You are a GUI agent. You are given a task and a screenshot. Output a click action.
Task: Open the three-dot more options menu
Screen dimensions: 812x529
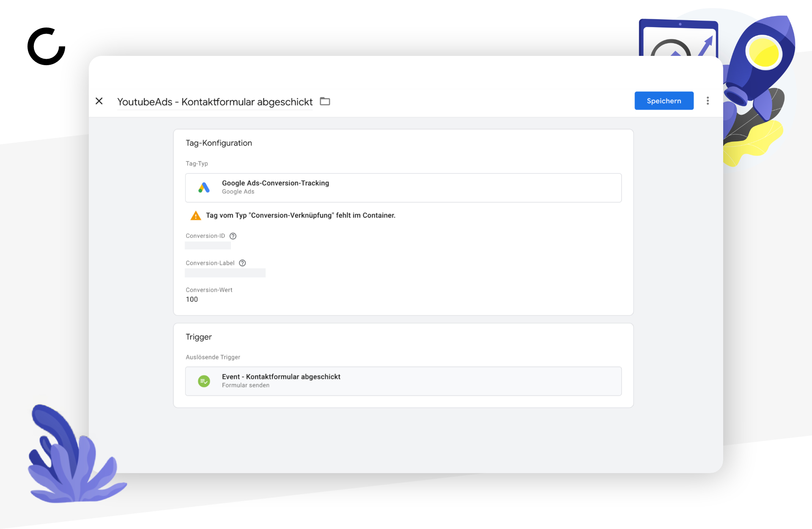click(x=708, y=101)
